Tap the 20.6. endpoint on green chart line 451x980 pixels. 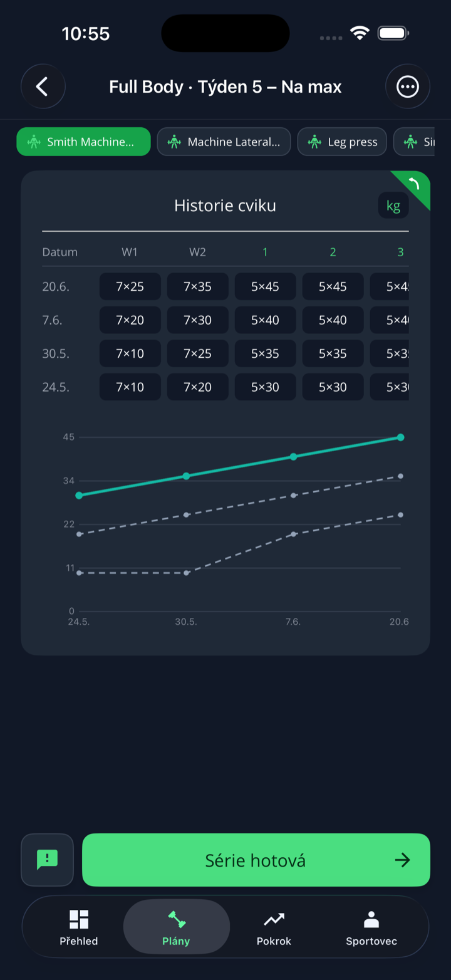400,437
